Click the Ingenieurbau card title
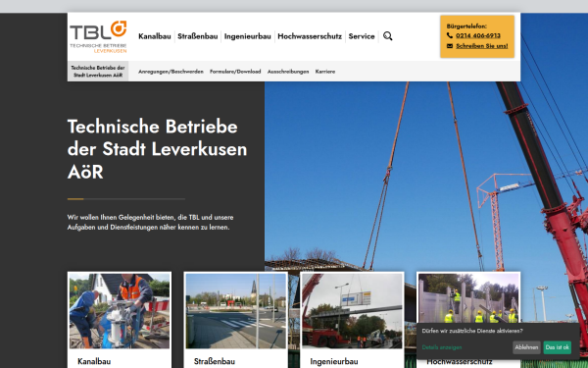Screen dimensions: 588x368 [x=334, y=361]
